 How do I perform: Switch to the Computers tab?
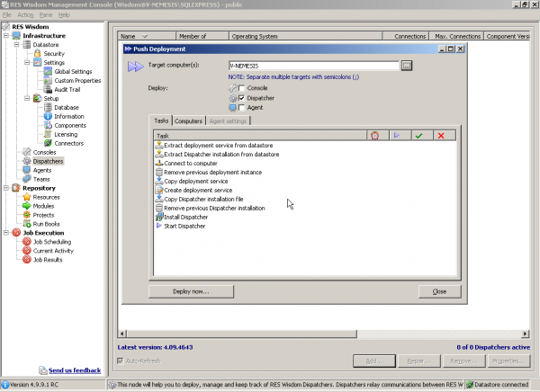[x=188, y=120]
